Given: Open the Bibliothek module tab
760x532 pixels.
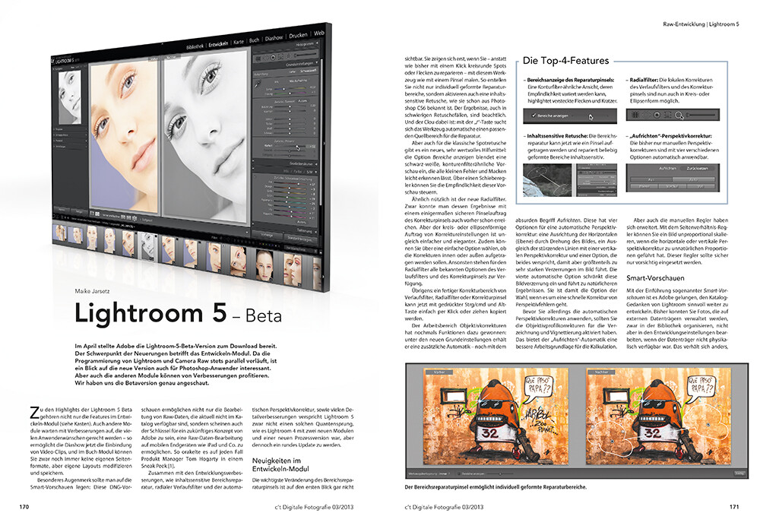Looking at the screenshot, I should pos(195,46).
